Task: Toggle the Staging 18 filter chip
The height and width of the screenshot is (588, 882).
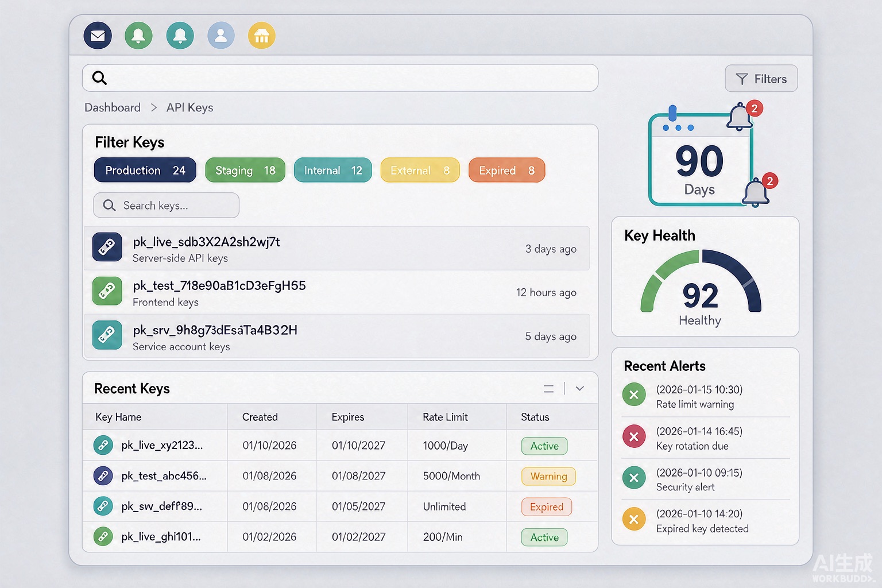Action: (245, 171)
